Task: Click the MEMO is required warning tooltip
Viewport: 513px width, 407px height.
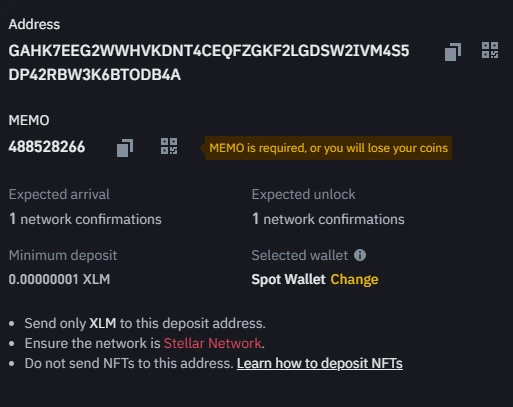Action: pyautogui.click(x=328, y=148)
